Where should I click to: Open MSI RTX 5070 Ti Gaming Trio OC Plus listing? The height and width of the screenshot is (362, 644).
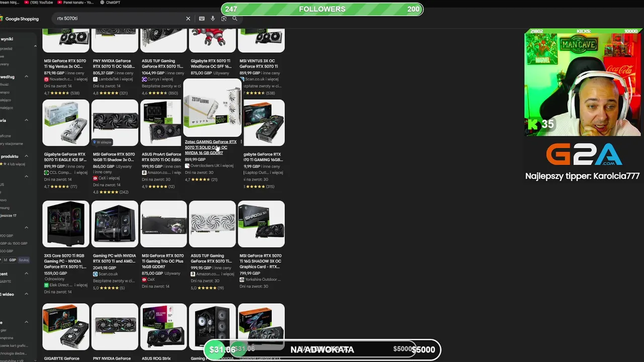(x=163, y=261)
